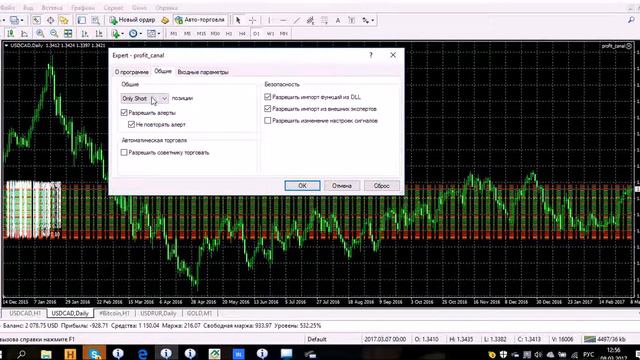Uncheck 'Не повторять алерт' checkbox
Image resolution: width=640 pixels, height=360 pixels.
(131, 124)
